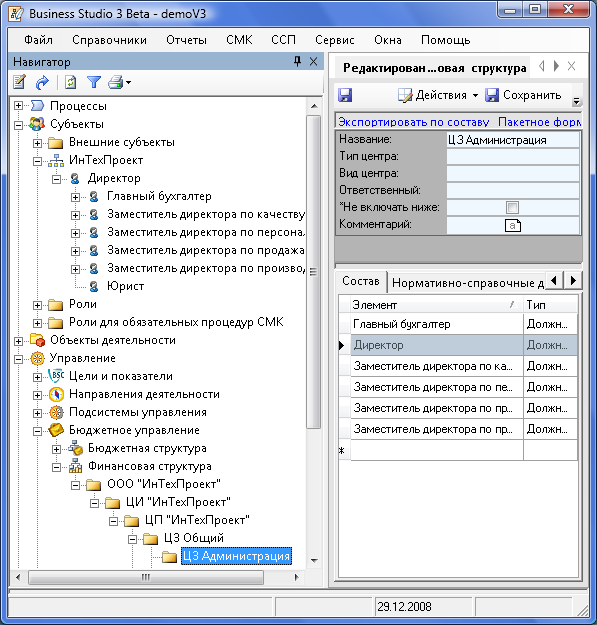Screen dimensions: 597x625
Task: Open the Помощь menu
Action: coord(446,40)
